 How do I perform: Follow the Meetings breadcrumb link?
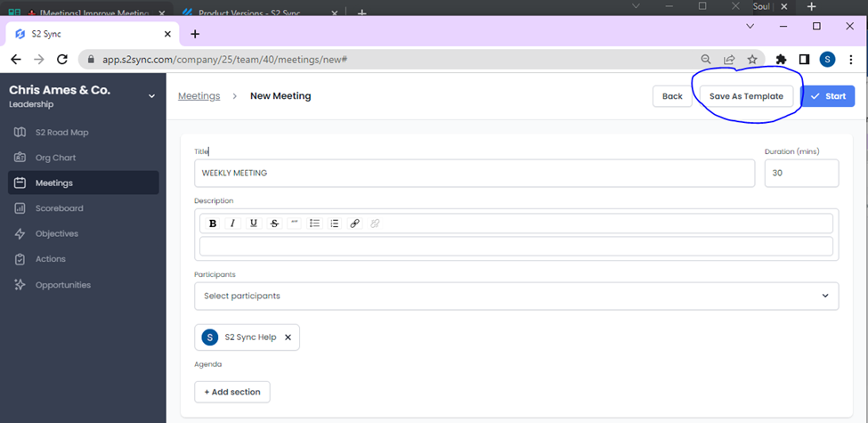199,96
